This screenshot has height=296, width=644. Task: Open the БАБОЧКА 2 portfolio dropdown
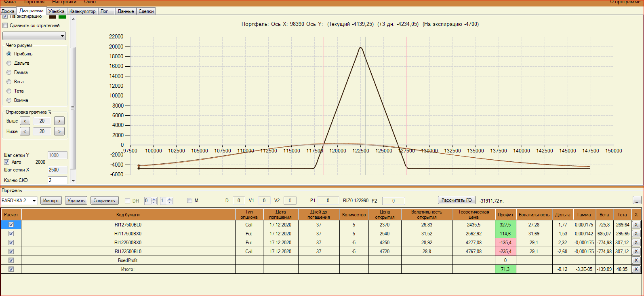[x=19, y=201]
